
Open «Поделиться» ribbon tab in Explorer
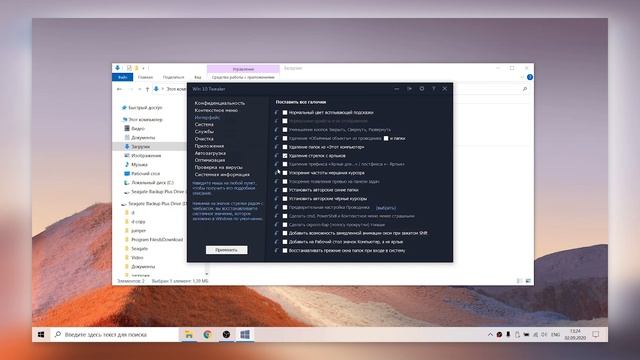coord(173,77)
